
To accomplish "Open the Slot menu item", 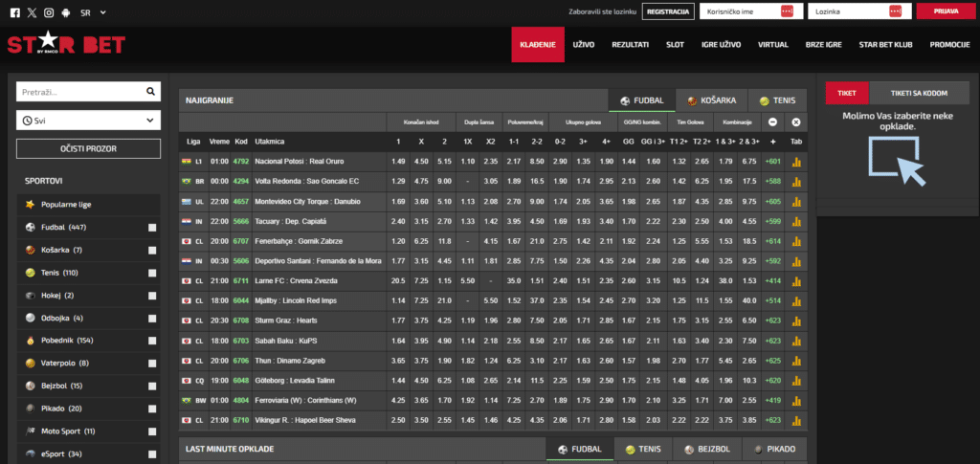I will click(675, 45).
